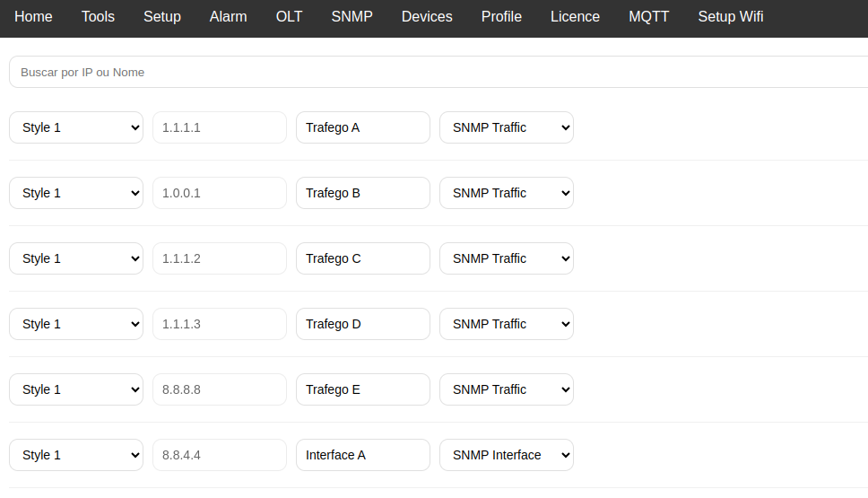This screenshot has width=868, height=498.
Task: Select the Interface A name field
Action: 363,455
